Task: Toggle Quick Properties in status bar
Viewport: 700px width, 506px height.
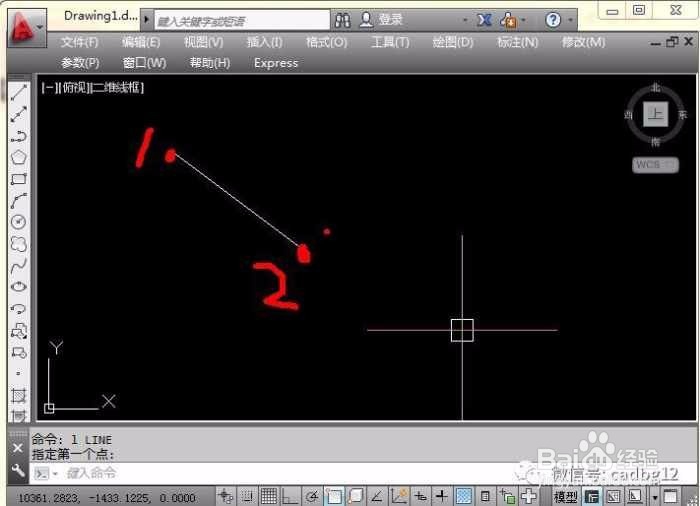Action: [x=485, y=496]
